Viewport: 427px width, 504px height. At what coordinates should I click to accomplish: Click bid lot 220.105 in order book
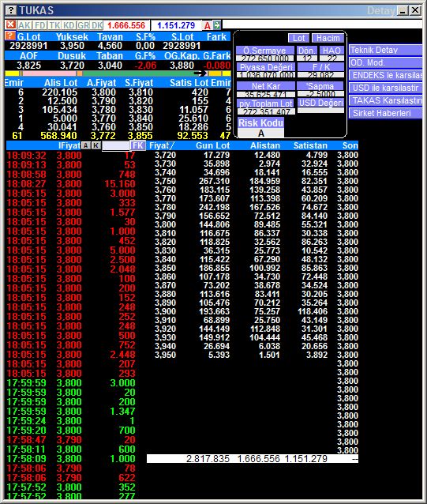(x=59, y=92)
